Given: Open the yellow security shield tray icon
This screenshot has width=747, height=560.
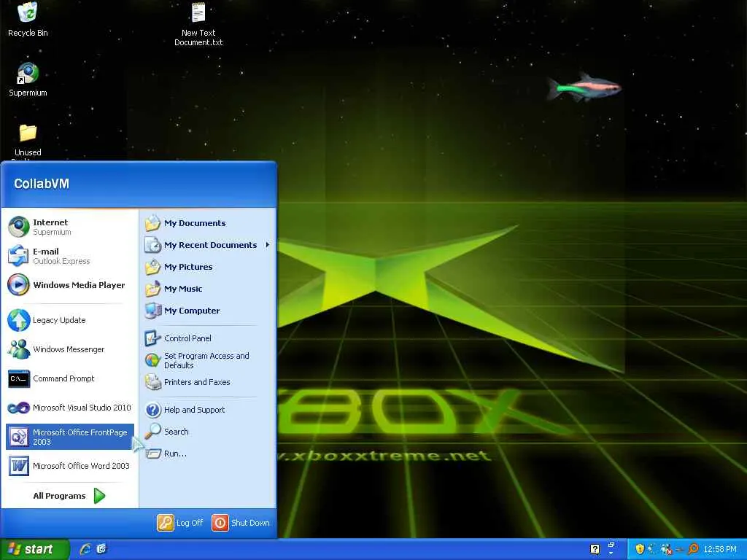Looking at the screenshot, I should (640, 549).
